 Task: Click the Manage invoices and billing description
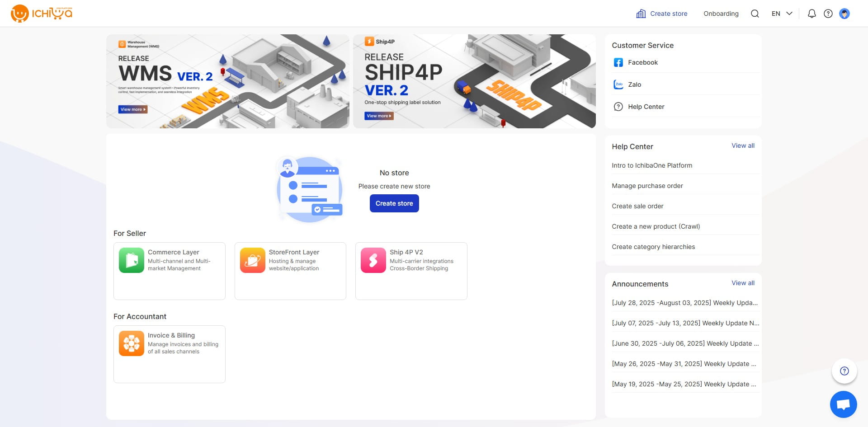tap(183, 348)
